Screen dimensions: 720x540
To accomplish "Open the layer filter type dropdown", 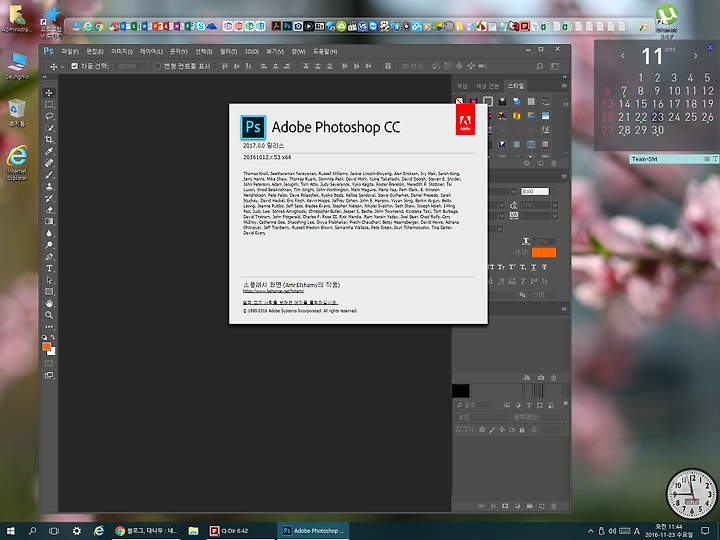I will point(475,405).
